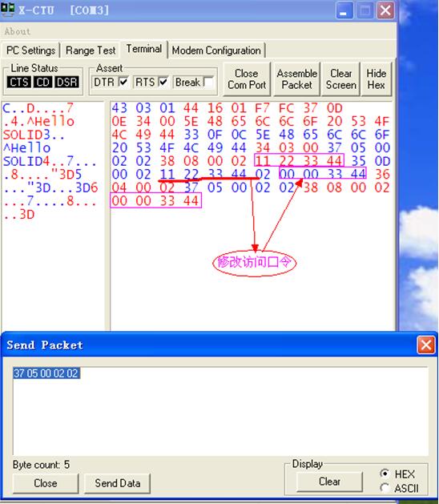Screen dimensions: 439x504
Task: Open the Modem Configuration tab
Action: [216, 50]
